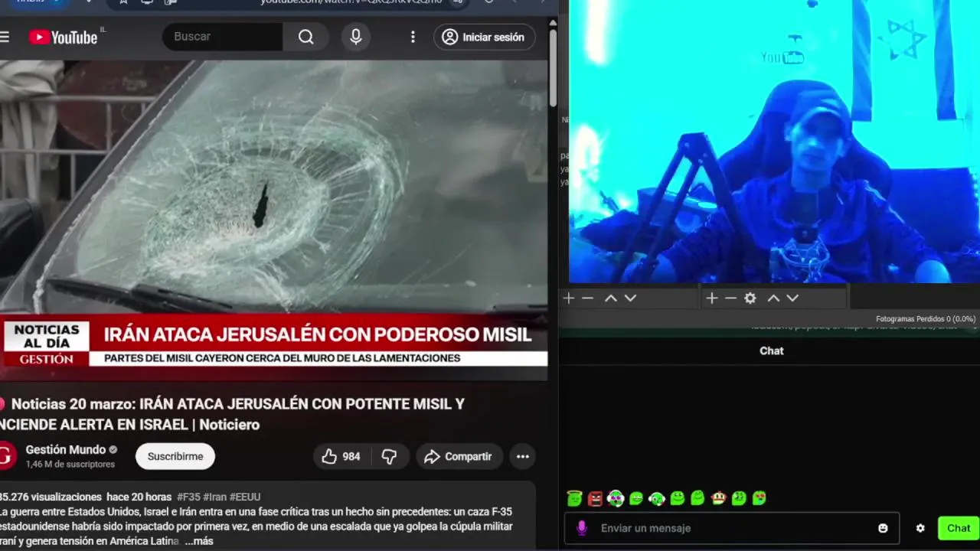Open YouTube settings three-dot menu
The image size is (980, 551).
413,37
